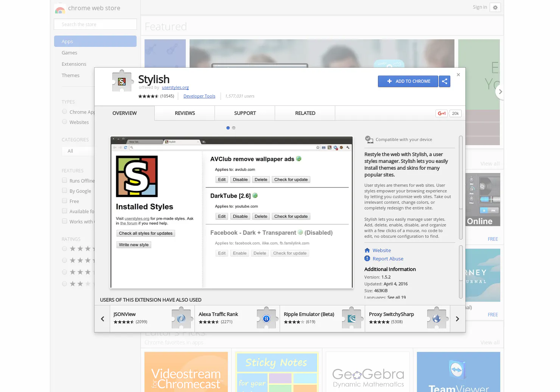Click the Report Abuse icon

click(x=367, y=259)
